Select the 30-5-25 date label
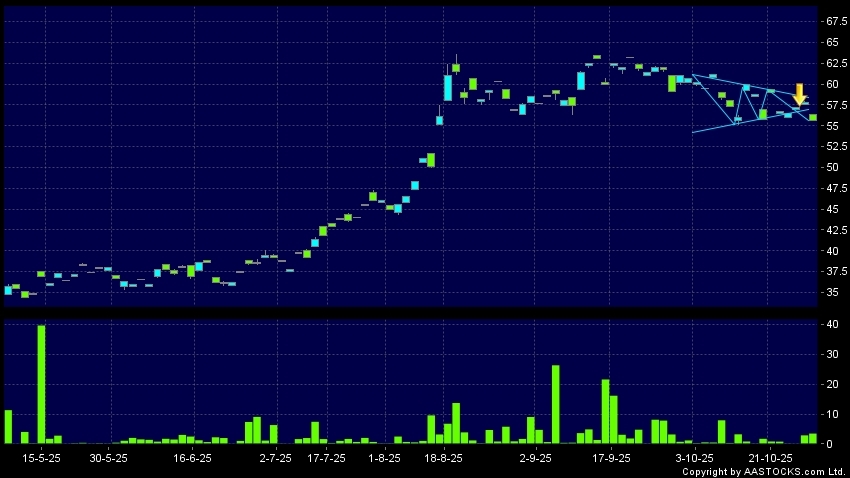 (x=109, y=458)
